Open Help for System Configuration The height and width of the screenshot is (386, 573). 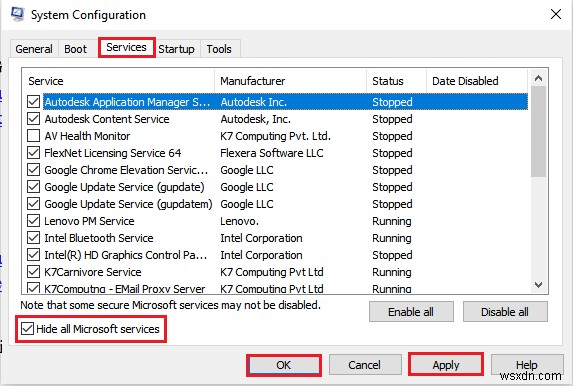click(527, 365)
